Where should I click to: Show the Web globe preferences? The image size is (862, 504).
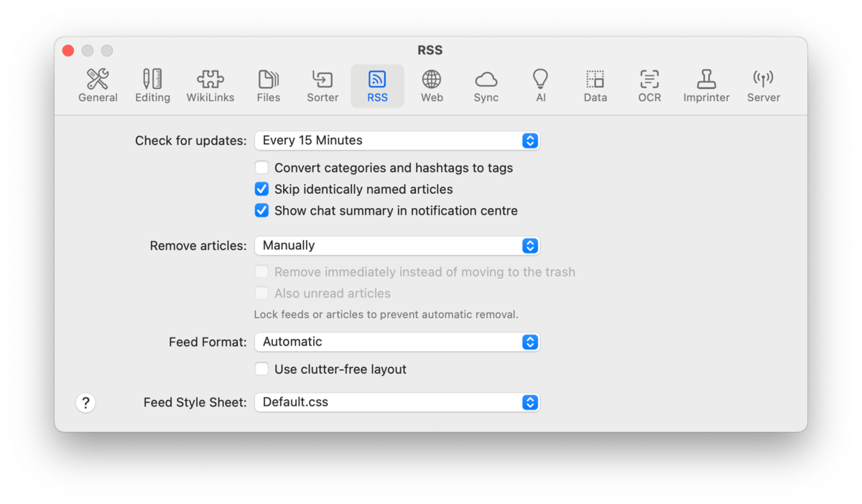(432, 86)
